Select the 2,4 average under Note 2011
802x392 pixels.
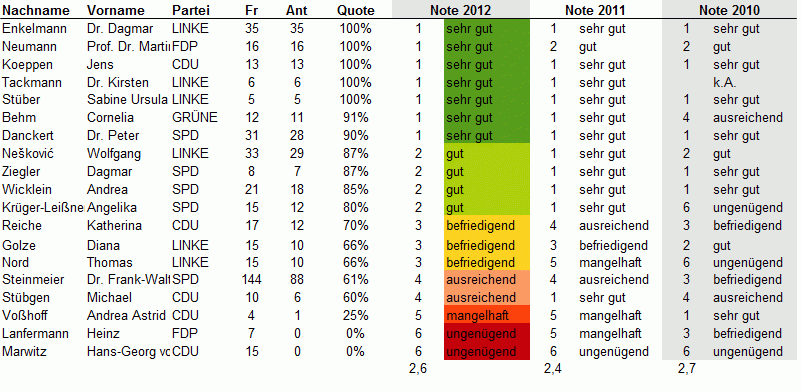click(x=553, y=368)
